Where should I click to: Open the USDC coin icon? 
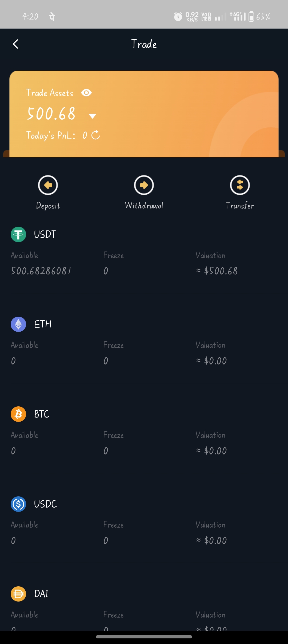tap(18, 504)
